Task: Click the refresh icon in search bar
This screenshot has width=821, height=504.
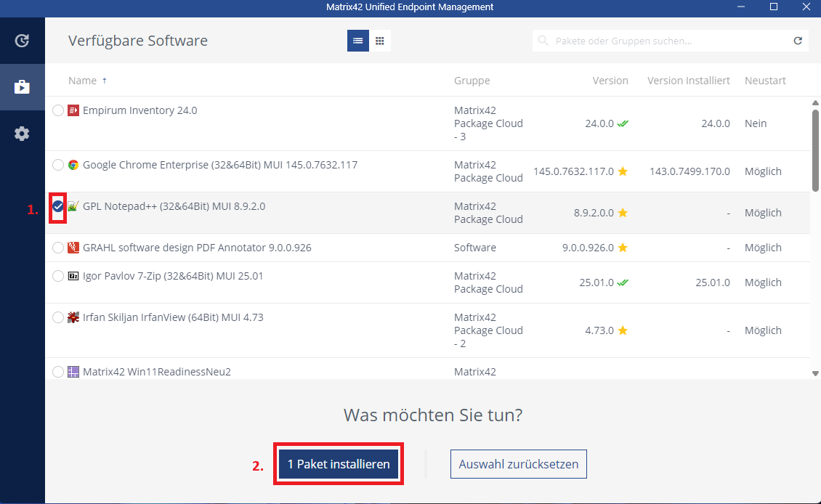Action: (798, 41)
